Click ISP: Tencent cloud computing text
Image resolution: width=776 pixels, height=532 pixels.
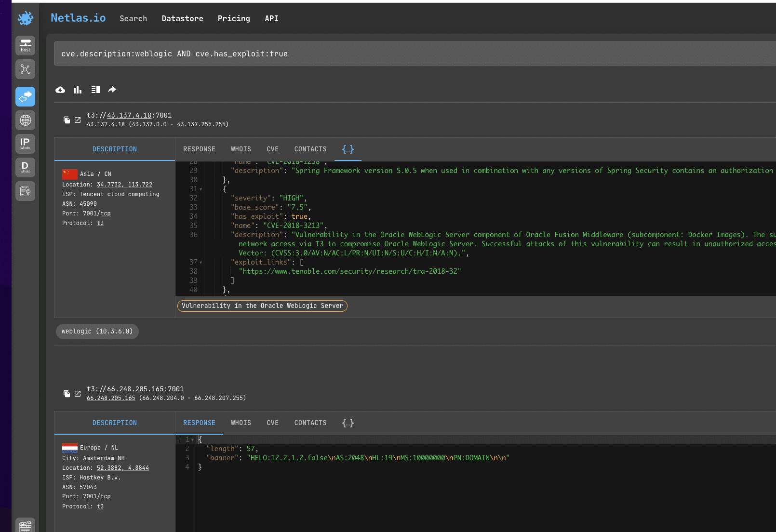[x=111, y=194]
